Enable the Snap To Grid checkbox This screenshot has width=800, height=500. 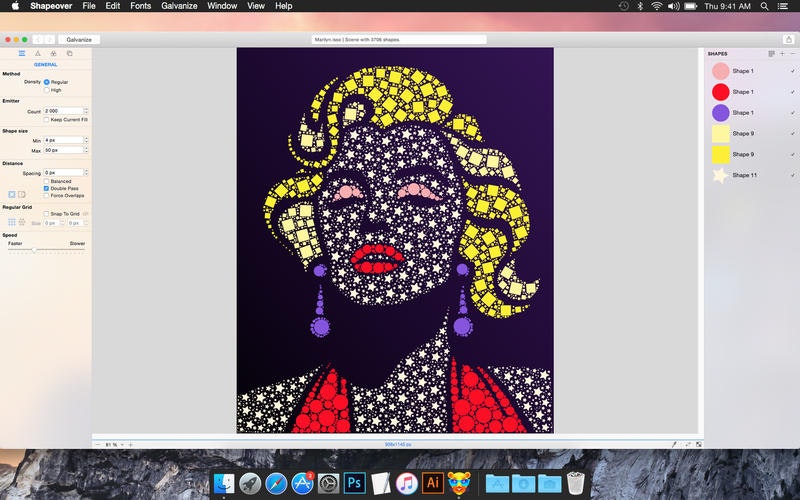point(46,214)
